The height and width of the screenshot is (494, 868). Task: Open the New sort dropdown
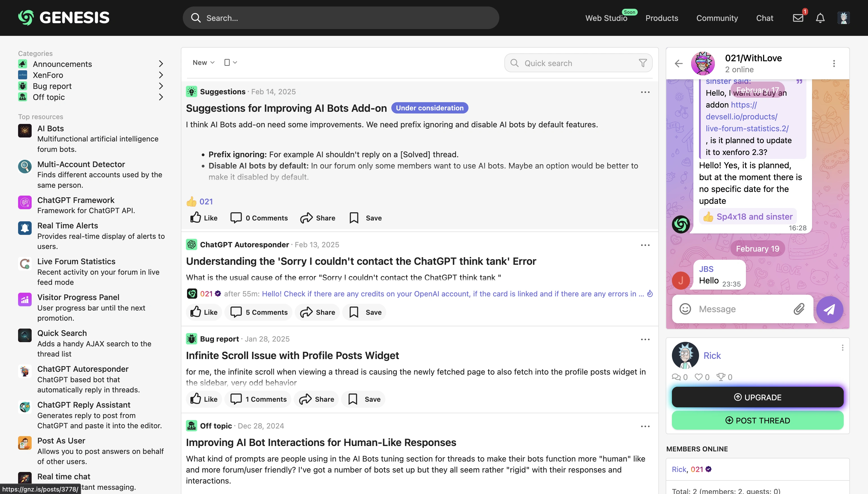coord(203,62)
